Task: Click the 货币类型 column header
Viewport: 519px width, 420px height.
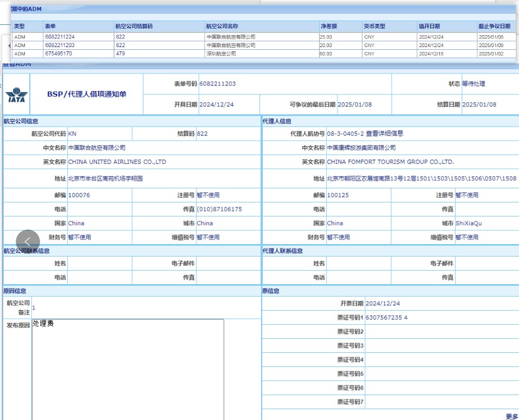Action: click(x=374, y=27)
